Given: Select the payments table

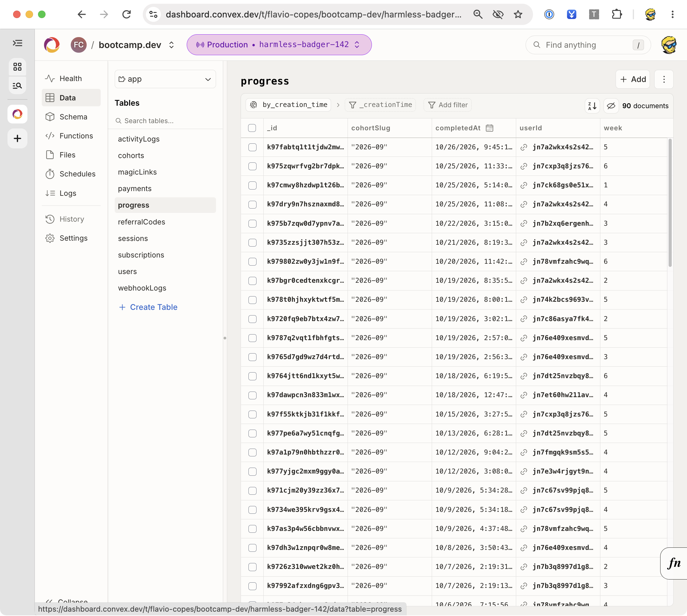Looking at the screenshot, I should pyautogui.click(x=165, y=189).
